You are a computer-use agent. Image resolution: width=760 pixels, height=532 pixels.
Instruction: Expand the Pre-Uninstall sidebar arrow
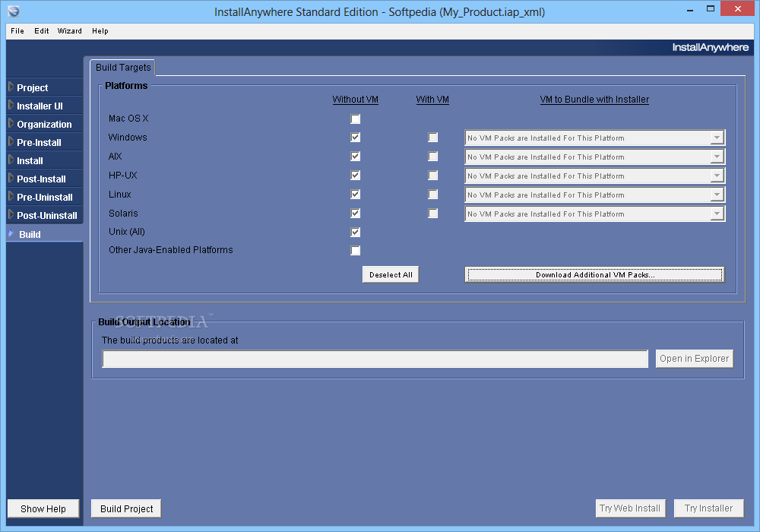point(11,196)
